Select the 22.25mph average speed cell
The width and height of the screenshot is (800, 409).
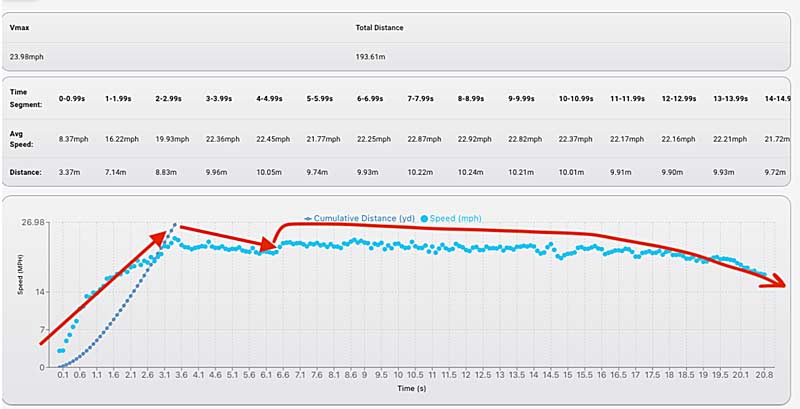click(x=374, y=139)
